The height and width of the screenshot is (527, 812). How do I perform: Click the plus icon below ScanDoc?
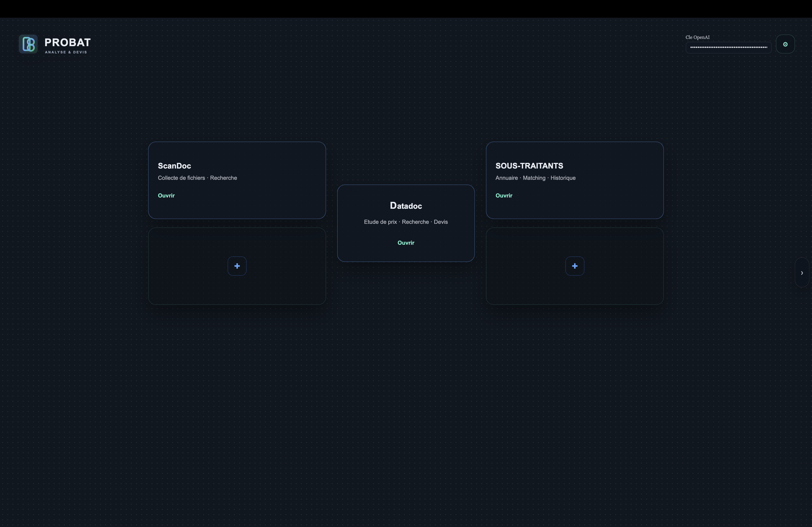pyautogui.click(x=237, y=266)
